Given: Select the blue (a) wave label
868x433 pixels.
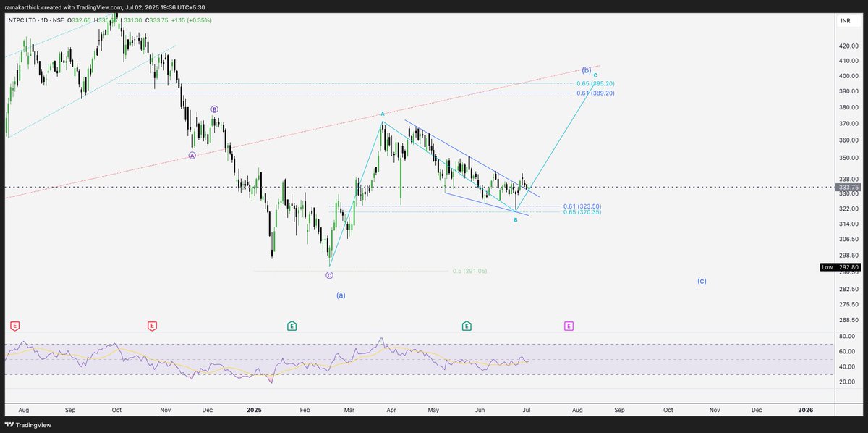Looking at the screenshot, I should pyautogui.click(x=341, y=295).
